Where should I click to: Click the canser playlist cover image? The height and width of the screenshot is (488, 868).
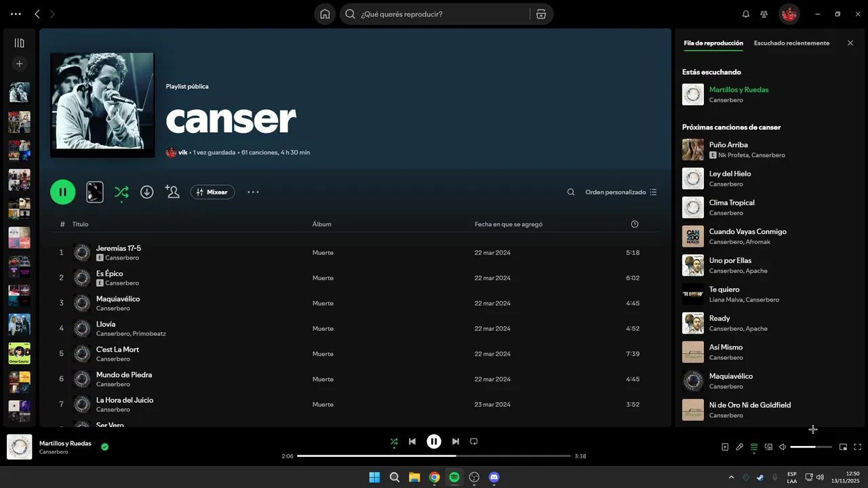102,105
